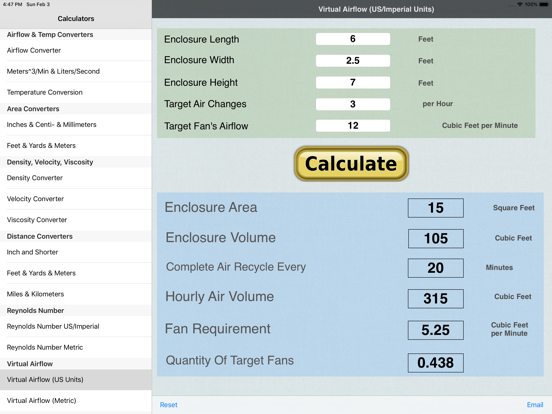This screenshot has width=552, height=414.
Task: Select the Fan Requirement value 5.25
Action: click(436, 330)
